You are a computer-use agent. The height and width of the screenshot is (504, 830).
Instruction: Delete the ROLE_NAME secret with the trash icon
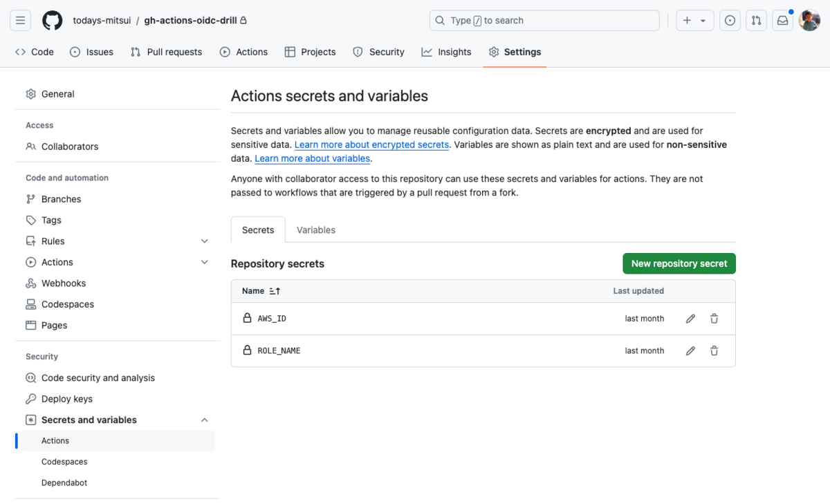coord(714,351)
